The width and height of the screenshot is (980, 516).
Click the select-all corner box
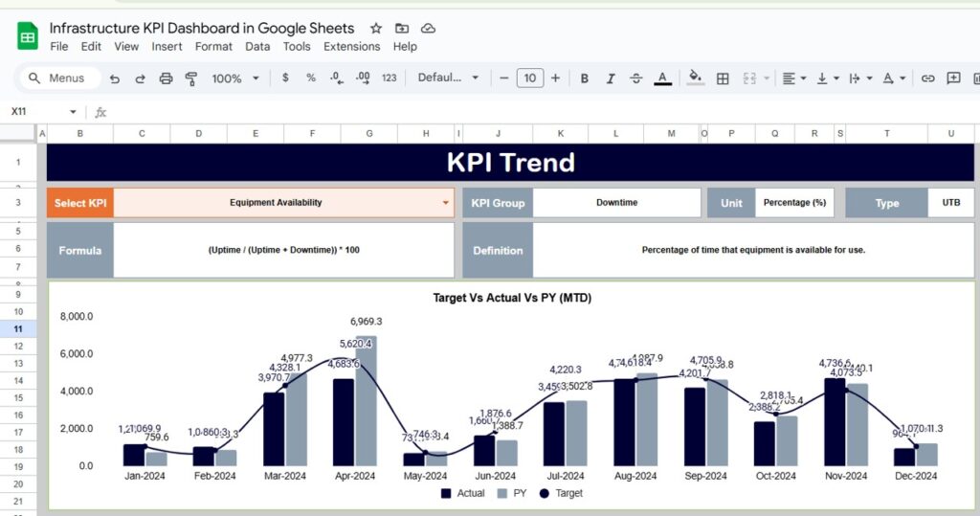tap(18, 133)
